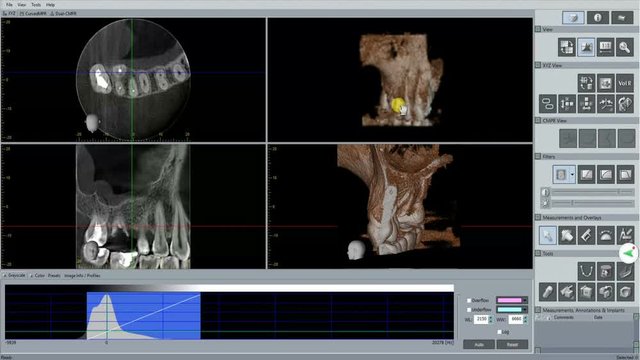Switch to the CurvedMPR tab
Screen dimensions: 640x360
(33, 13)
